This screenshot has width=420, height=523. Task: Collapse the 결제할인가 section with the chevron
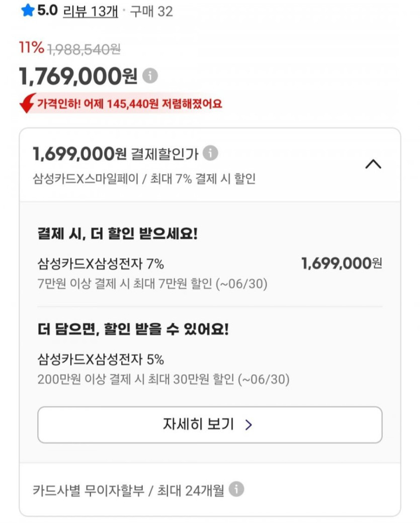[373, 164]
